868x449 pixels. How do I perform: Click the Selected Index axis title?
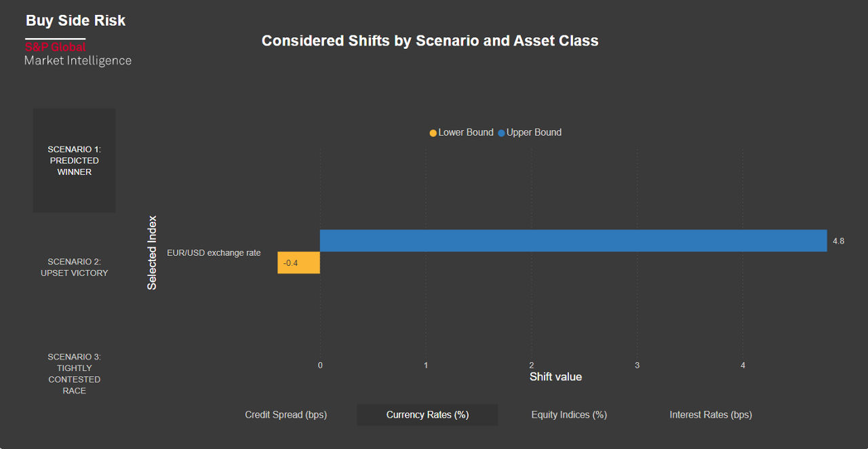point(152,253)
